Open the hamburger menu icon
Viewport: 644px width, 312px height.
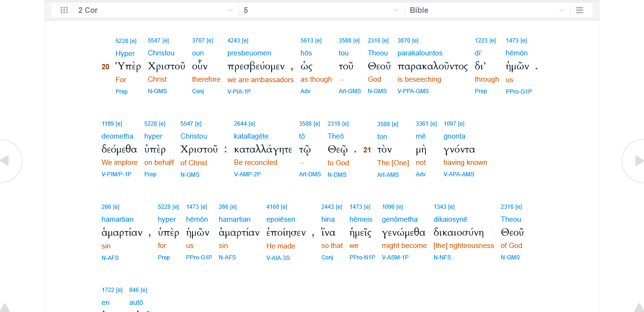(580, 10)
